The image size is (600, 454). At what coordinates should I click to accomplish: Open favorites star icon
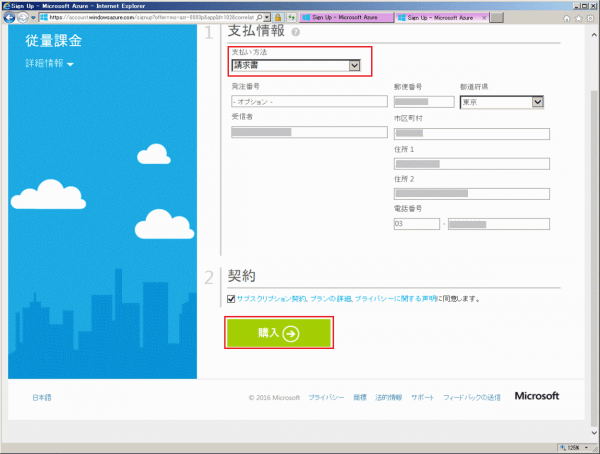pos(579,18)
